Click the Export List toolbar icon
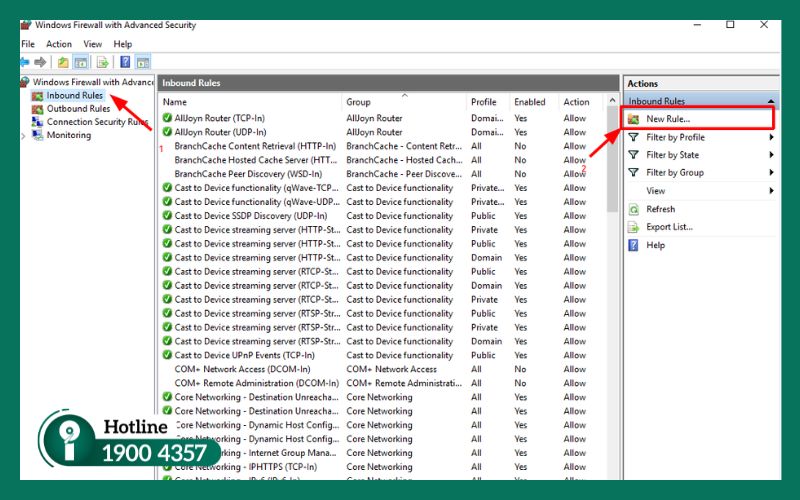 point(103,62)
